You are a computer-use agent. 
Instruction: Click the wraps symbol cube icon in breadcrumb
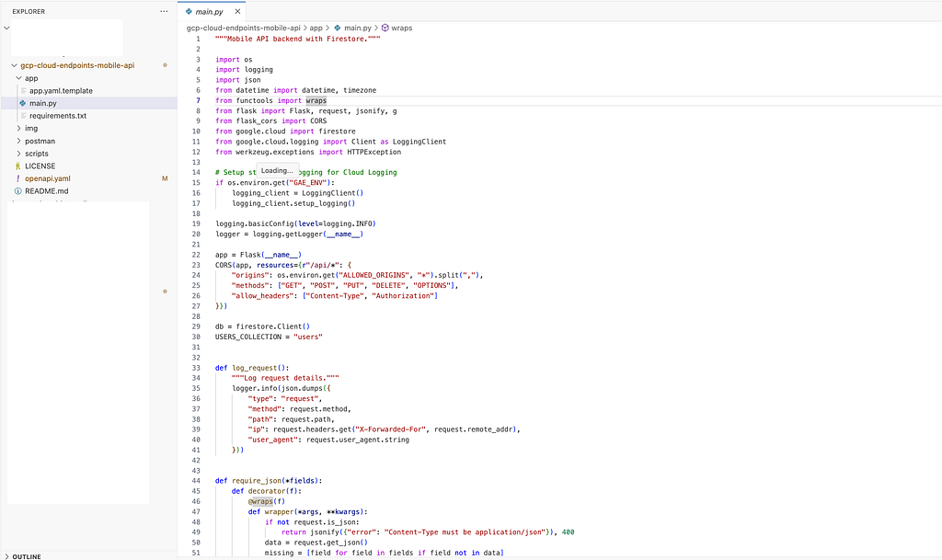coord(385,29)
